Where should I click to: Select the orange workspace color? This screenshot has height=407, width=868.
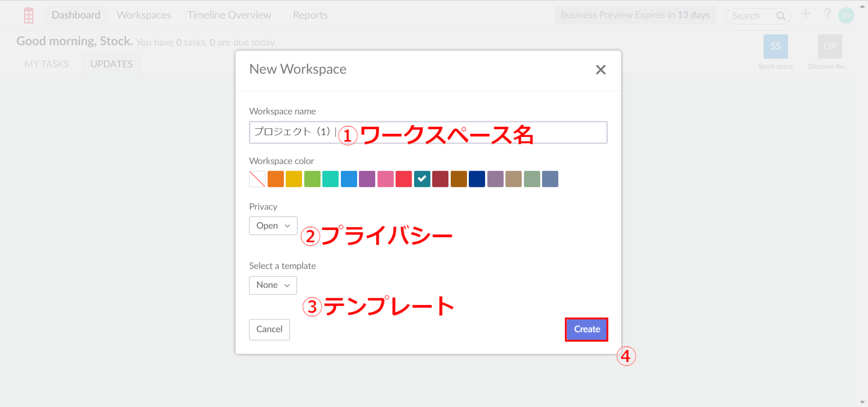(276, 179)
